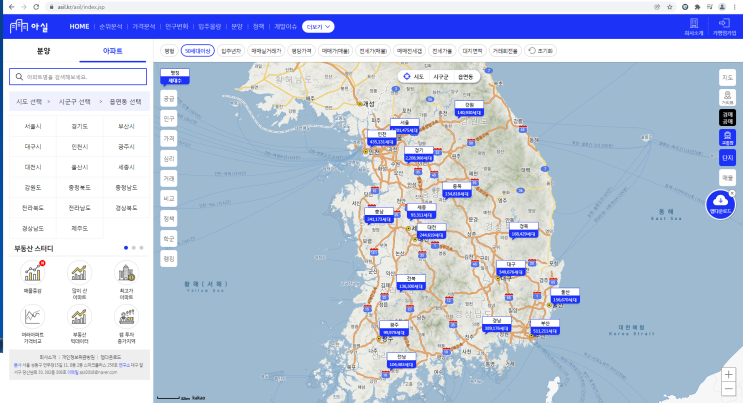Click the browser back arrow
This screenshot has height=403, width=743.
tap(11, 7)
